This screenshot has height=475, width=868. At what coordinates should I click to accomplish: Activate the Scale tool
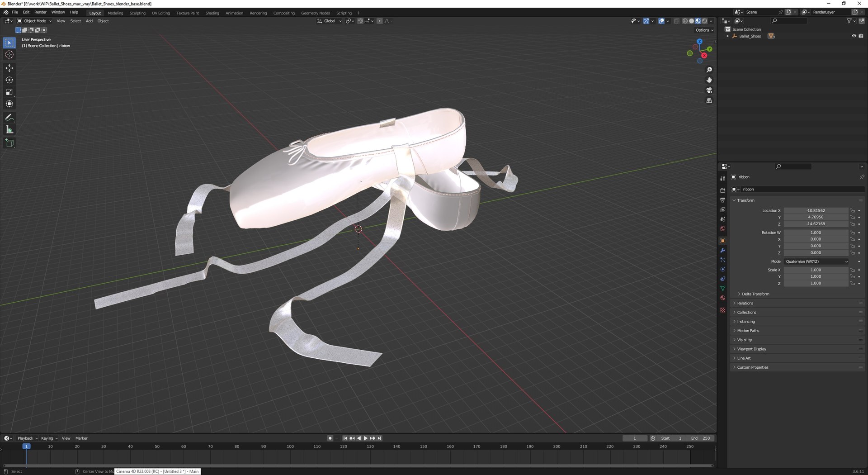tap(9, 92)
